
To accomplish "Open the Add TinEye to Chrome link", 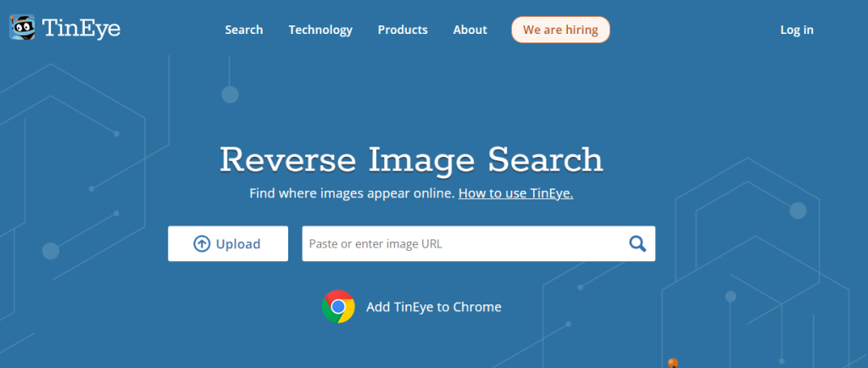I will tap(434, 307).
